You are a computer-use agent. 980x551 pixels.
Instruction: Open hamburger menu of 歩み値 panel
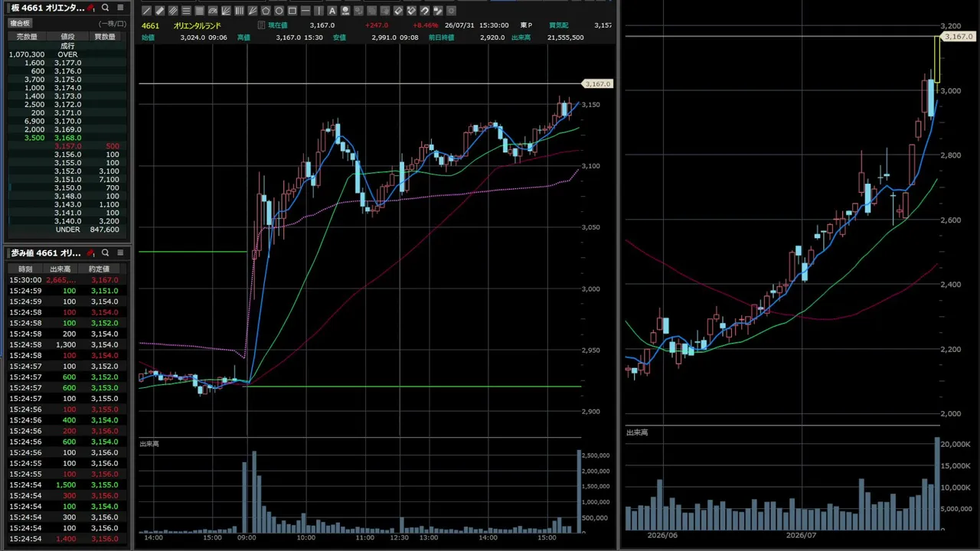click(120, 253)
